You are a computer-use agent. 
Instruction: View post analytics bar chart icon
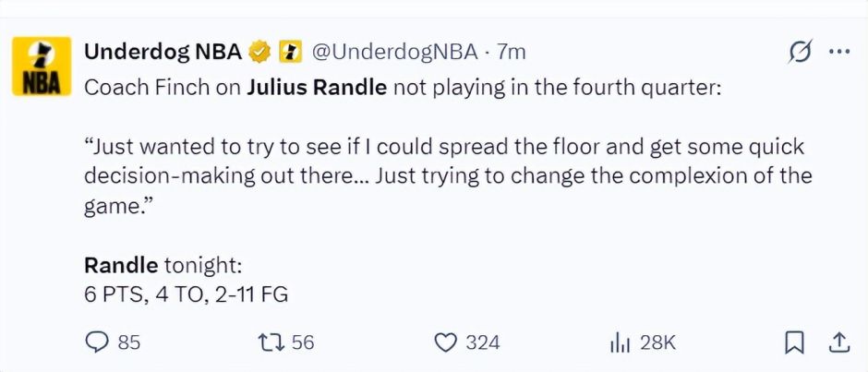pyautogui.click(x=619, y=342)
